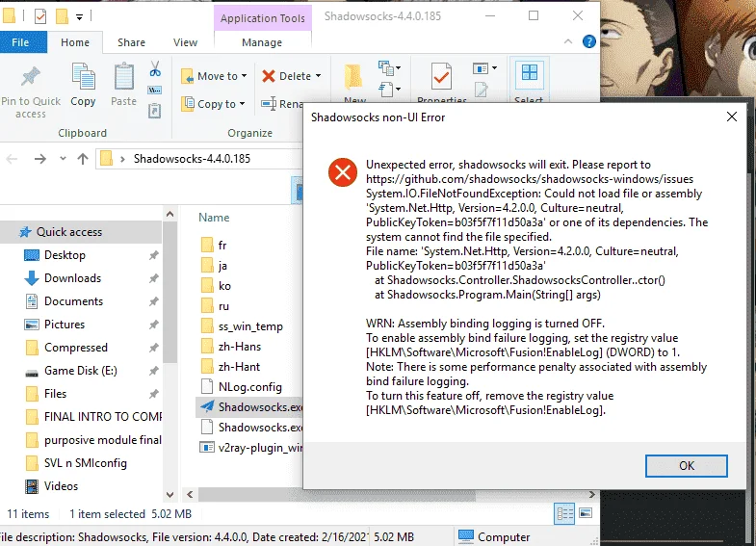Image resolution: width=756 pixels, height=546 pixels.
Task: Open the Delete dropdown arrow
Action: 318,76
